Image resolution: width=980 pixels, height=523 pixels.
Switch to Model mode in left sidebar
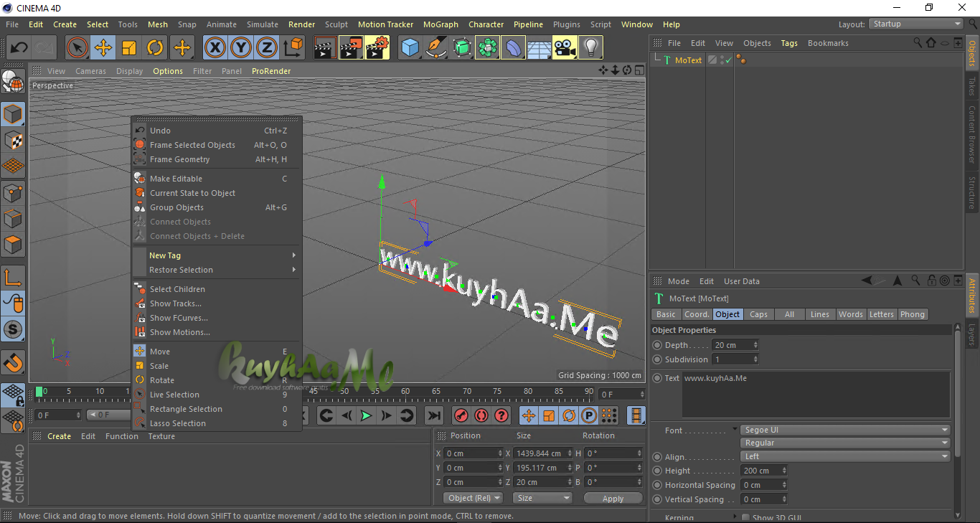[13, 114]
